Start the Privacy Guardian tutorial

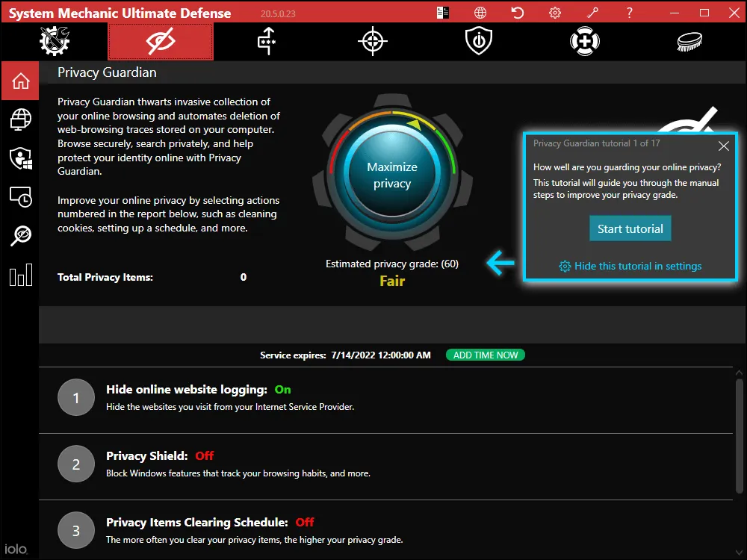tap(630, 228)
